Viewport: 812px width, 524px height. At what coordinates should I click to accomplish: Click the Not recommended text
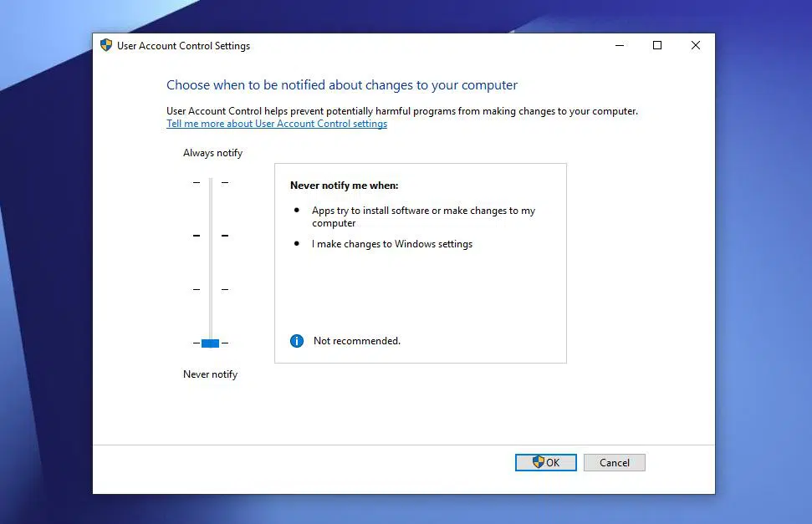(357, 341)
